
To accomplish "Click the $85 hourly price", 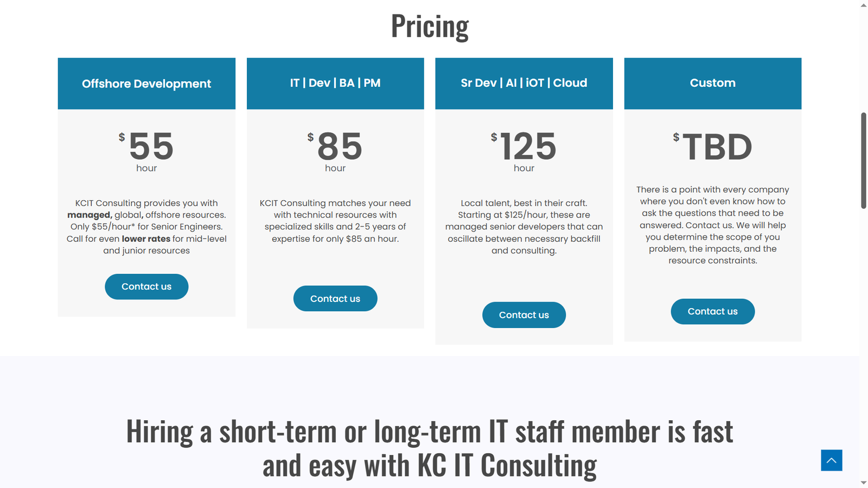I will (335, 146).
